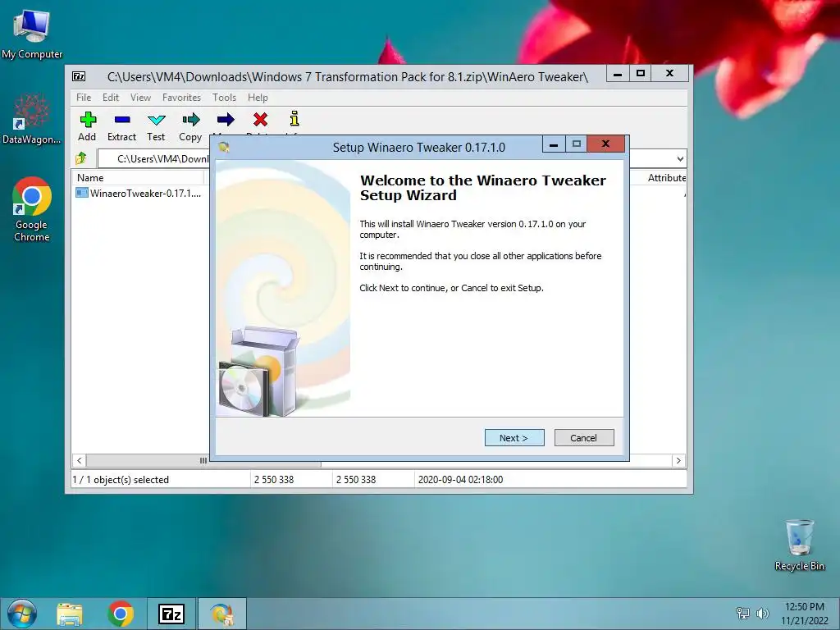840x630 pixels.
Task: Open the Tools menu in 7-Zip
Action: coord(224,98)
